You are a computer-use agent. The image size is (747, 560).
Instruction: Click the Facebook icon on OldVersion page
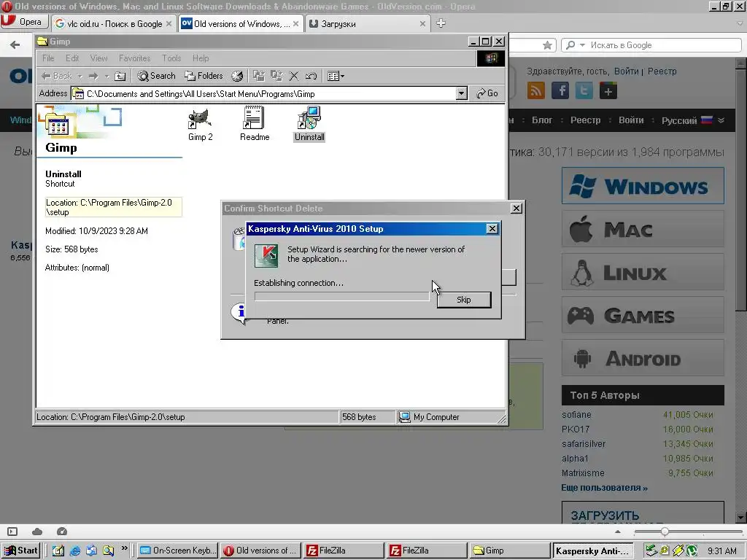point(560,90)
